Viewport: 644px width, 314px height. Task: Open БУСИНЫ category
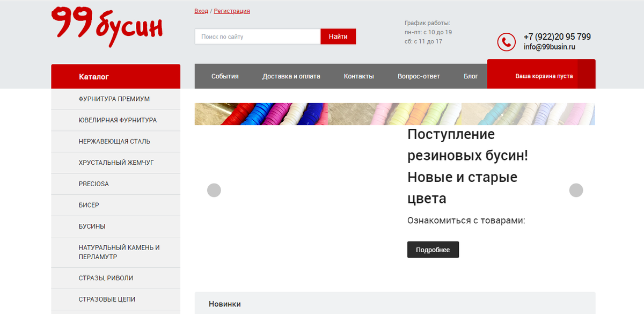tap(115, 227)
